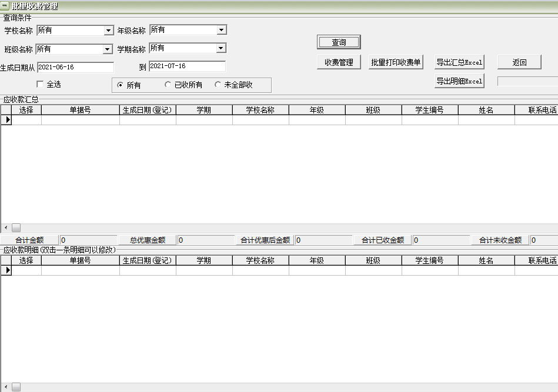Click the 查询 button
Screen dimensions: 558x392
tap(339, 42)
